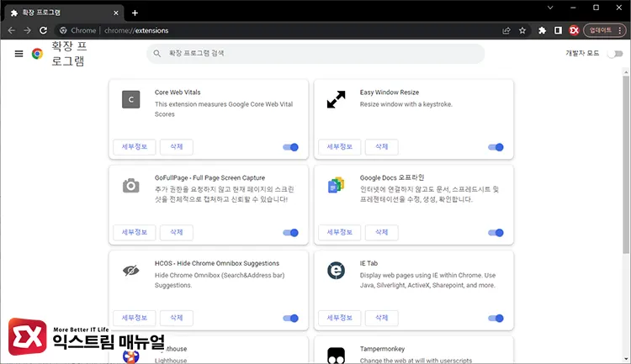
Task: Reload the page
Action: (44, 30)
